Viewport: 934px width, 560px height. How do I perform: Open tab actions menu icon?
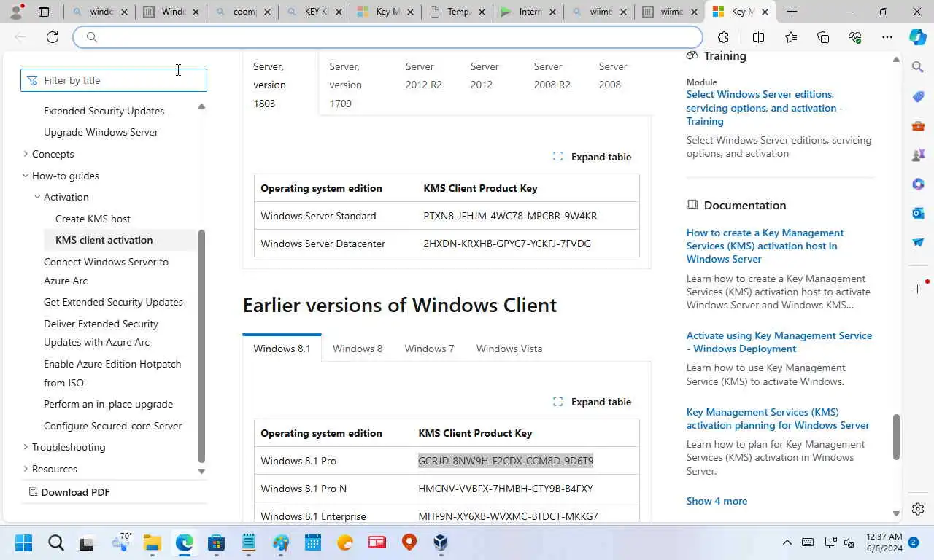[44, 12]
